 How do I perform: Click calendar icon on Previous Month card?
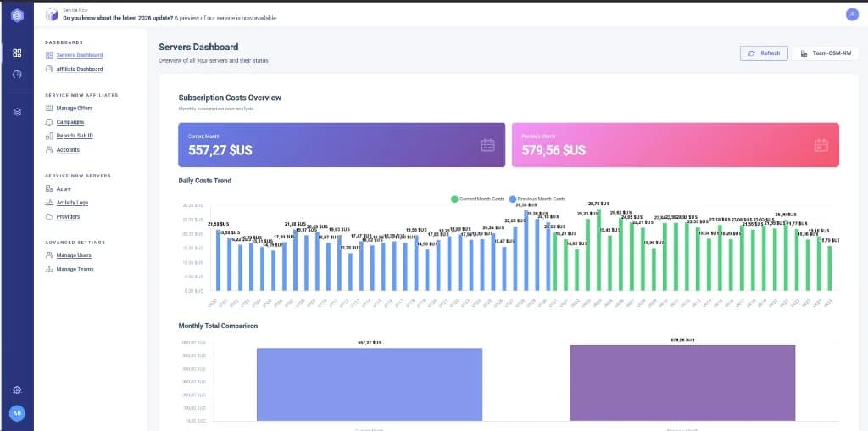coord(821,145)
